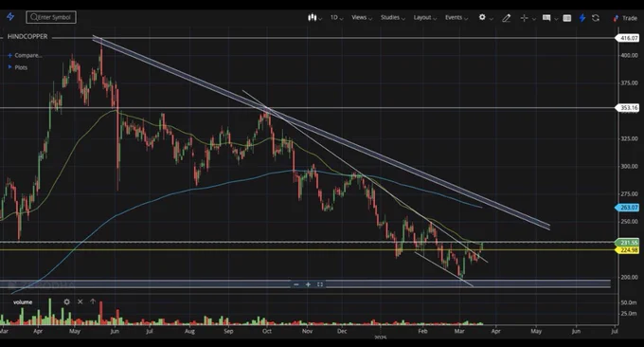Click the blue 263.07 price label
Viewport: 644px width, 347px height.
click(628, 208)
